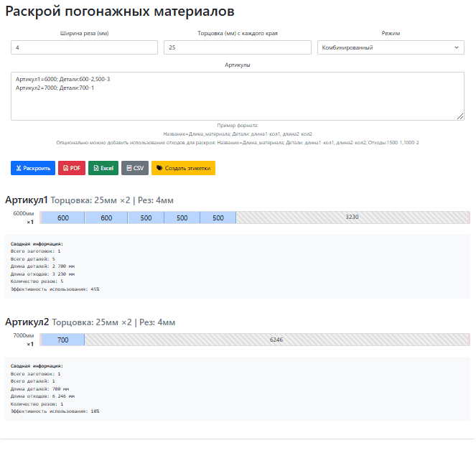Export results with the PDF button
Image resolution: width=476 pixels, height=453 pixels.
(x=72, y=168)
